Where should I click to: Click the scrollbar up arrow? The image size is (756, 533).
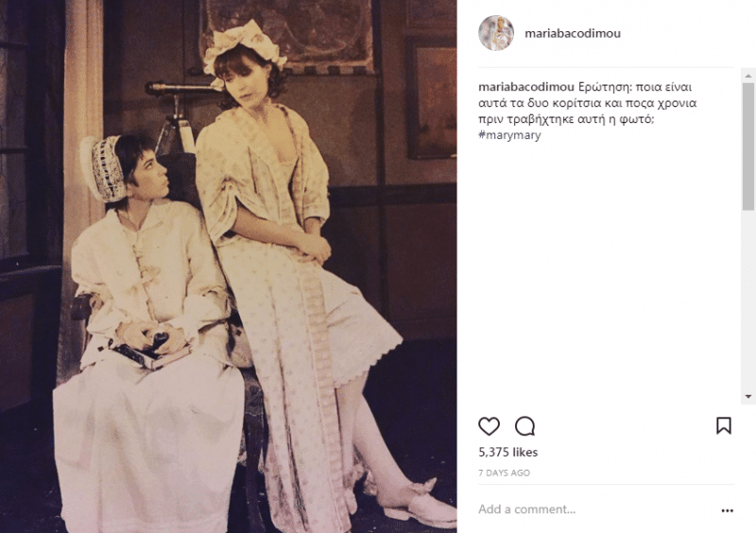[748, 76]
